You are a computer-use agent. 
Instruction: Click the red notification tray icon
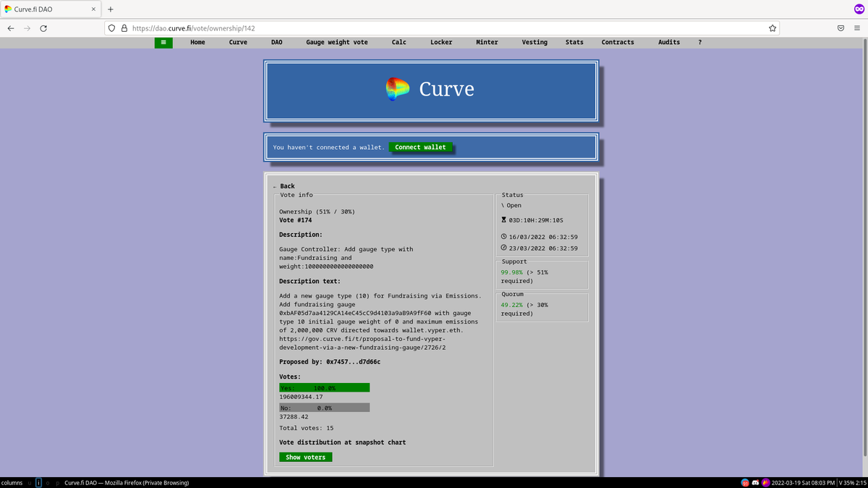coord(745,483)
